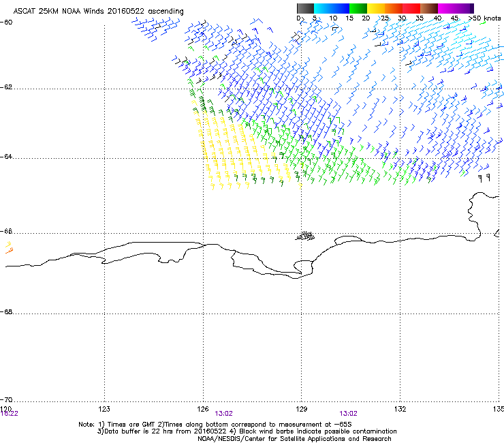Click the '30' legend scale label
Viewport: 504px width, 443px height.
pyautogui.click(x=402, y=18)
